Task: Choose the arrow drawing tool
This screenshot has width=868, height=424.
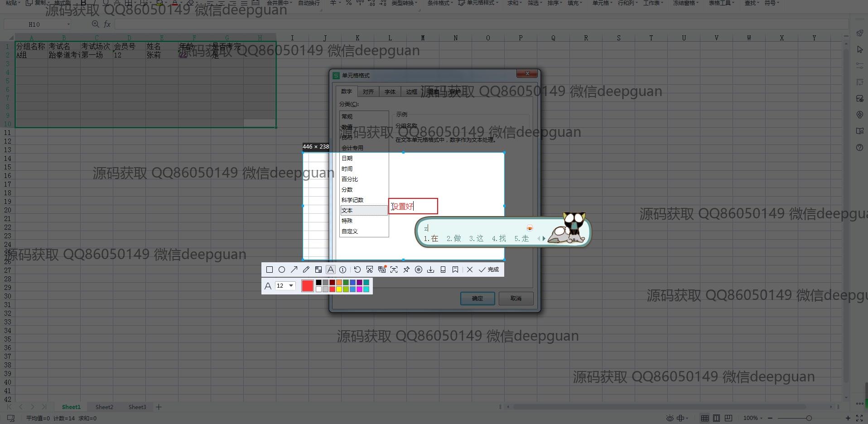Action: tap(294, 270)
